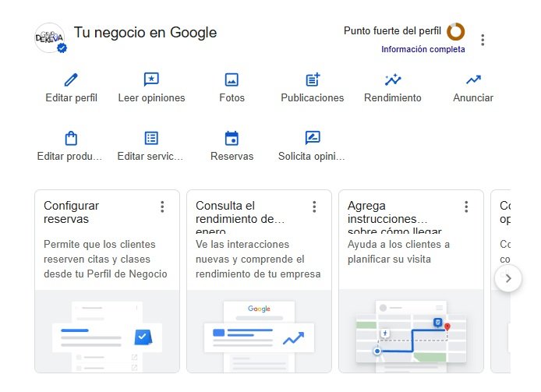The image size is (541, 392).
Task: Click the Configurar reservas card title
Action: pos(71,212)
